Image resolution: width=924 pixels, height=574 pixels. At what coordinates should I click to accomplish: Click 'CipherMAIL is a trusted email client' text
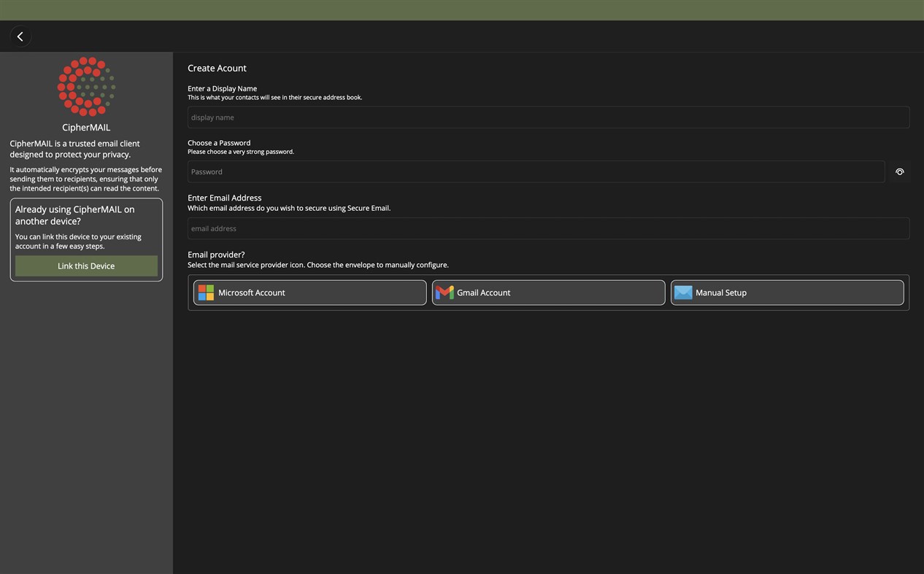click(74, 149)
